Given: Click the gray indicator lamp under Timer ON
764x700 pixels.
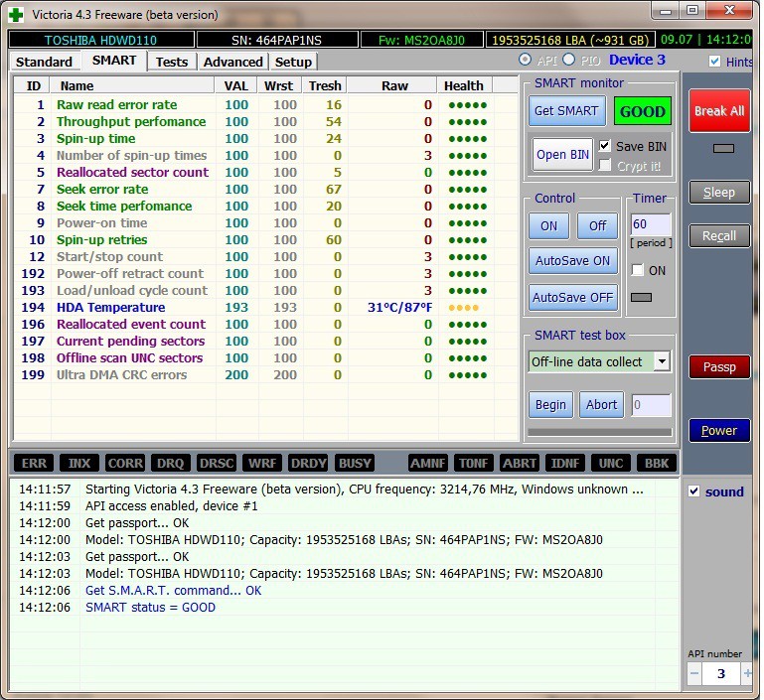Looking at the screenshot, I should click(641, 298).
